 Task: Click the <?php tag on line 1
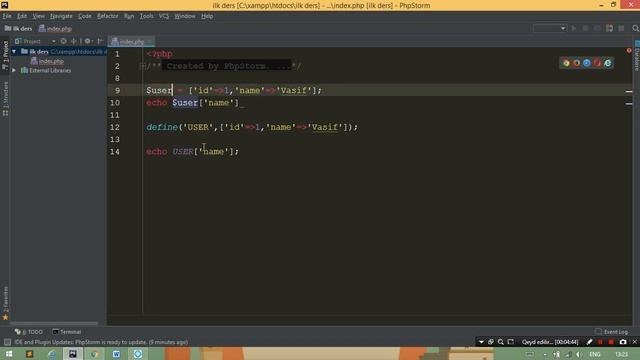click(x=159, y=54)
